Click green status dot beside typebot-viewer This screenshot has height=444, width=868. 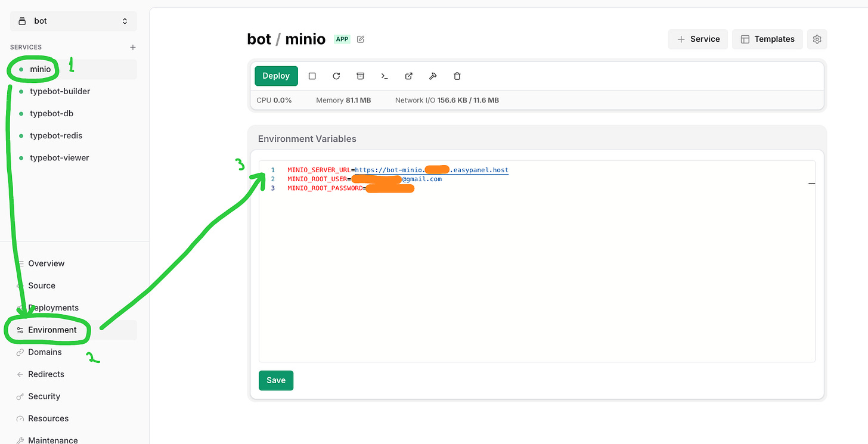[21, 158]
